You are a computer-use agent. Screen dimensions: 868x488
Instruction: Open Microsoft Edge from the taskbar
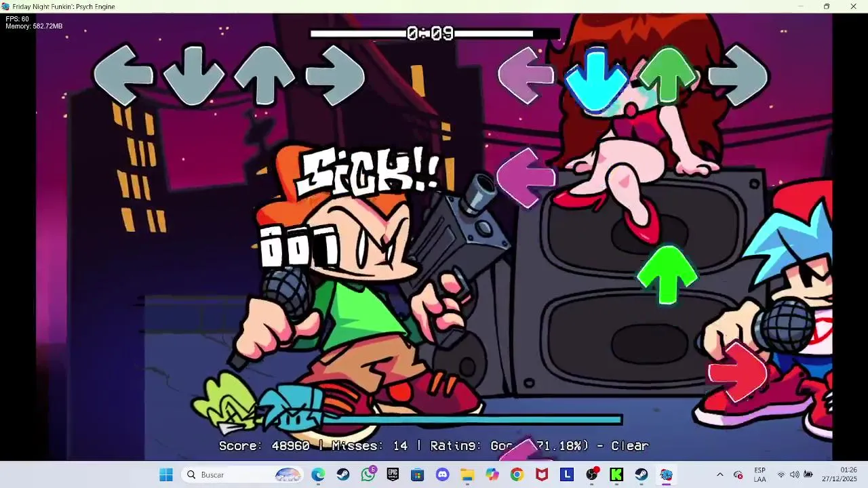pos(318,474)
